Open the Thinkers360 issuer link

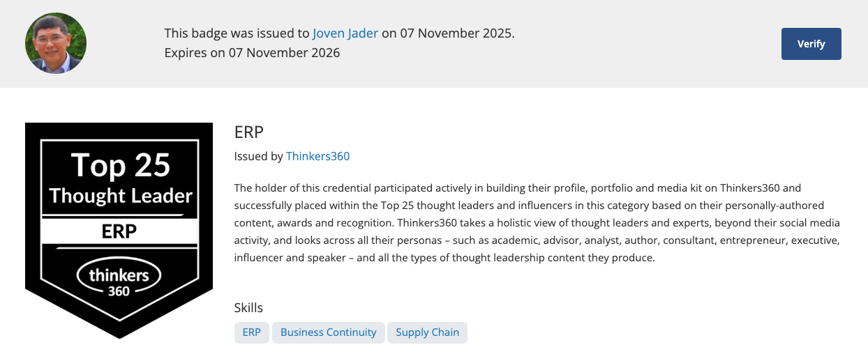pos(317,156)
